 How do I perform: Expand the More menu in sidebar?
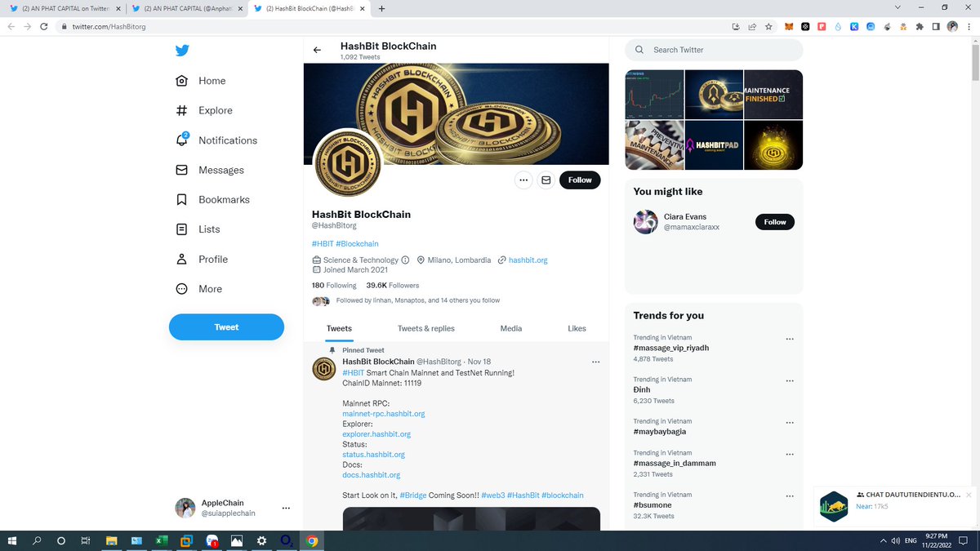tap(199, 289)
